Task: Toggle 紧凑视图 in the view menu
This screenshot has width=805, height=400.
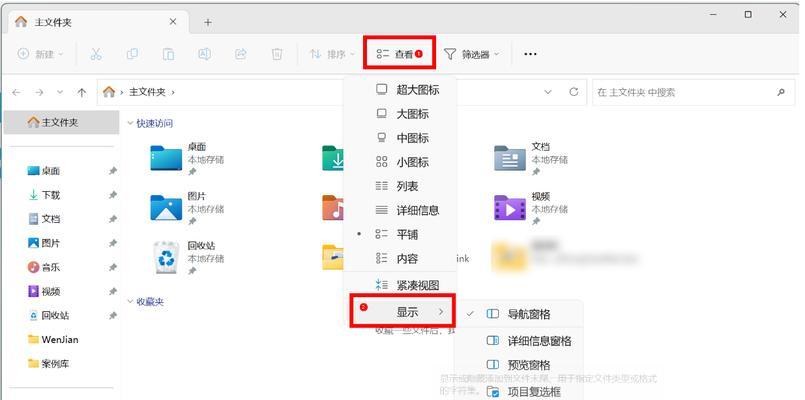Action: point(400,285)
